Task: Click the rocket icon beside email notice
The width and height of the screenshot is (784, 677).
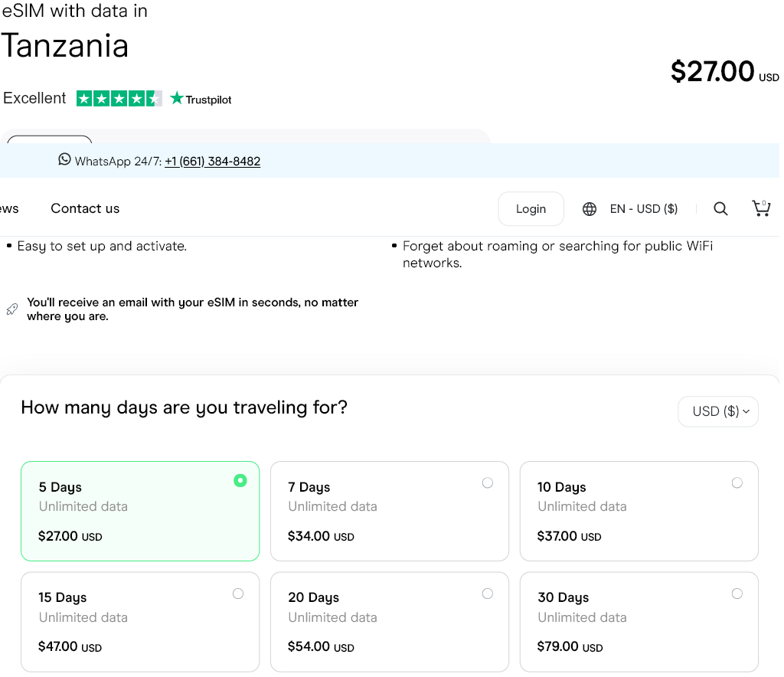Action: coord(11,309)
